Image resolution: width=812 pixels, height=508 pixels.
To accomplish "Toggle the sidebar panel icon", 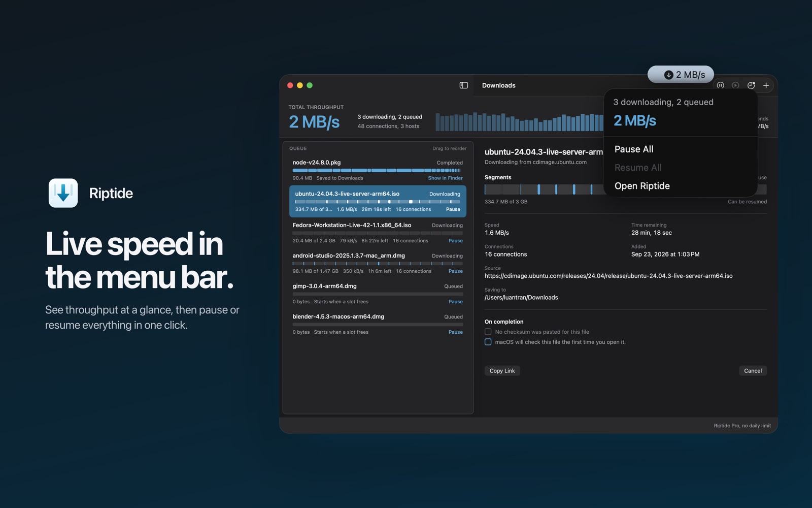I will 463,85.
